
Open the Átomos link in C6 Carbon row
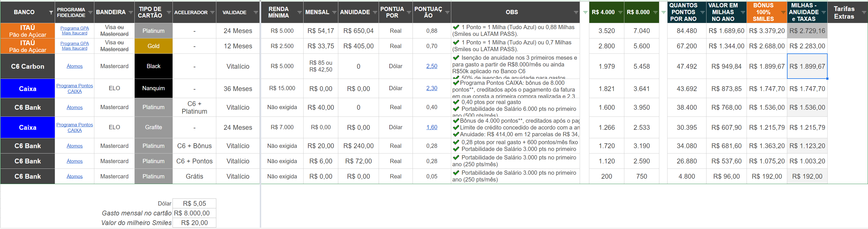pos(75,66)
